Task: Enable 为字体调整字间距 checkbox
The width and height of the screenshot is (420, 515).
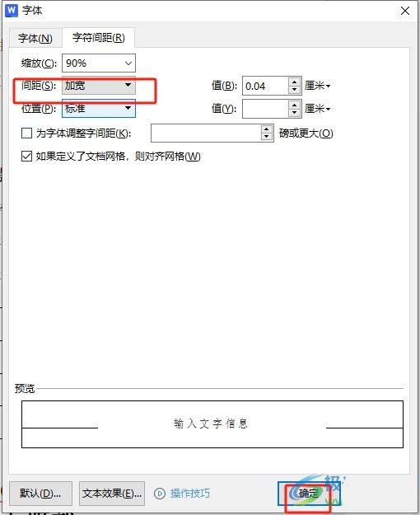Action: coord(26,133)
